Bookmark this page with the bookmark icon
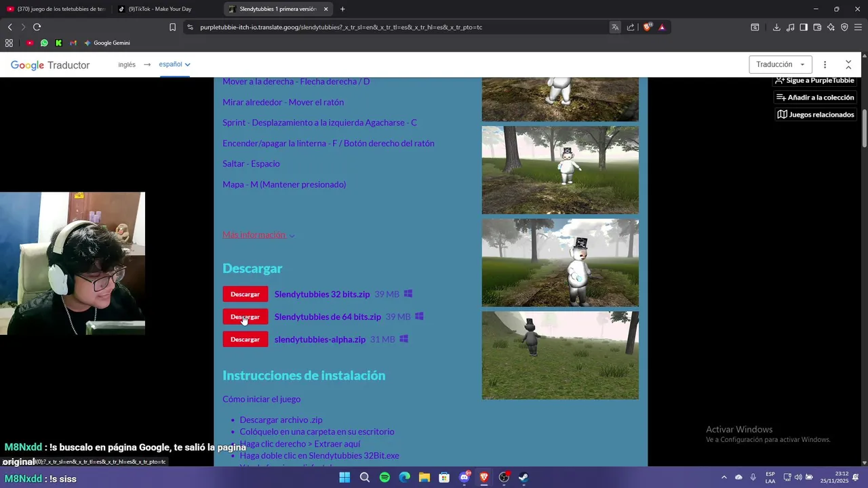 pyautogui.click(x=172, y=27)
